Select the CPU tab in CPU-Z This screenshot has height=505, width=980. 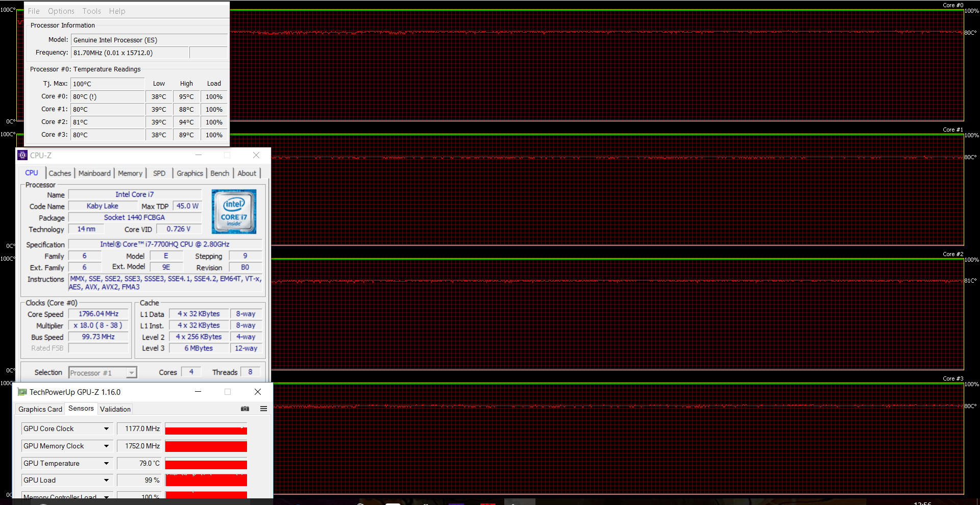coord(32,173)
